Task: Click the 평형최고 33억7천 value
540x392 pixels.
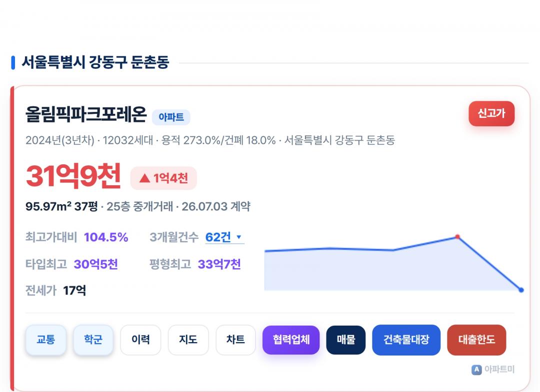Action: point(219,264)
